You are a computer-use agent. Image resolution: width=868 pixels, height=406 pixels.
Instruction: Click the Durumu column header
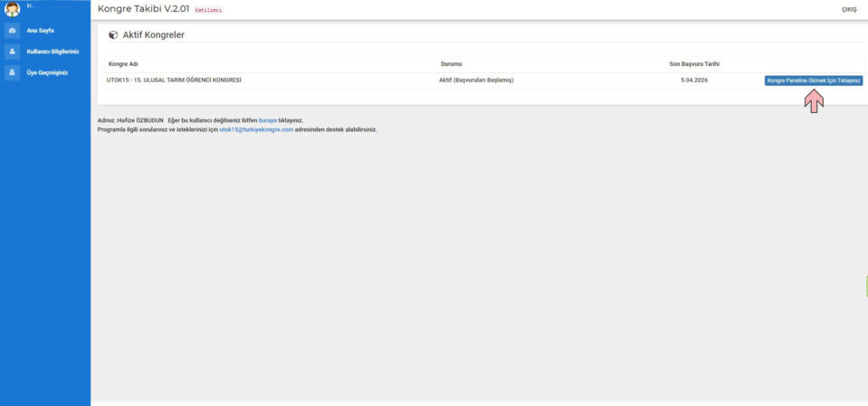point(451,64)
